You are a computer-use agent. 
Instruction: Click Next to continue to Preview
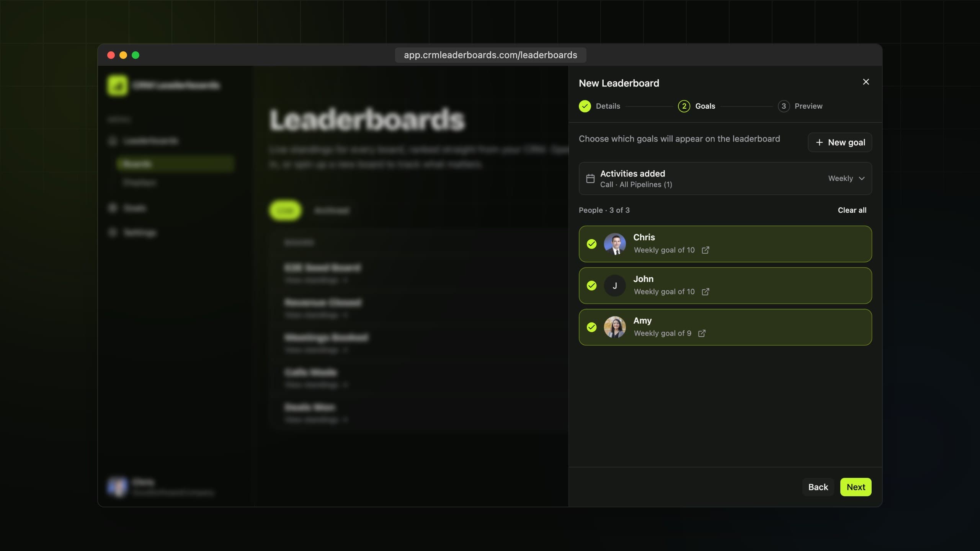point(856,487)
